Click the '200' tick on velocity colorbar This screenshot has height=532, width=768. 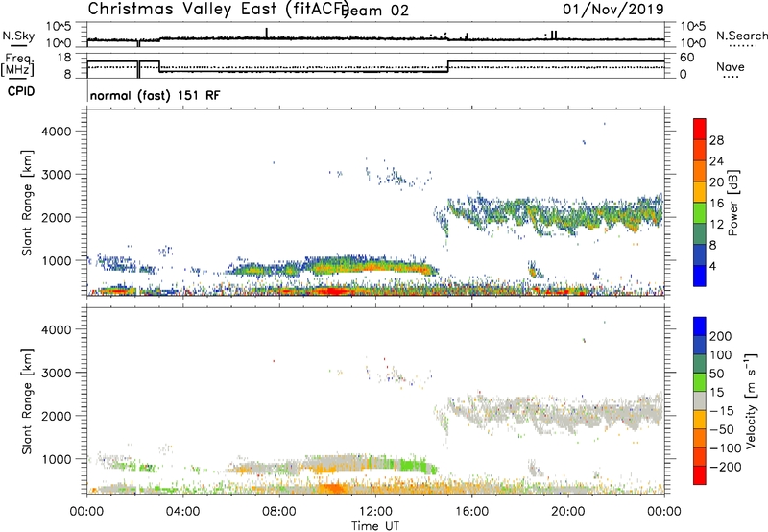721,336
